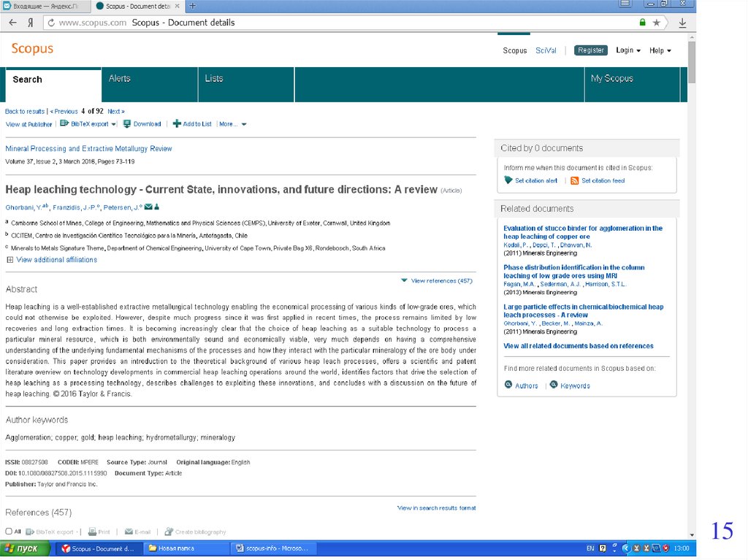
Task: Go Back to results
Action: click(25, 112)
